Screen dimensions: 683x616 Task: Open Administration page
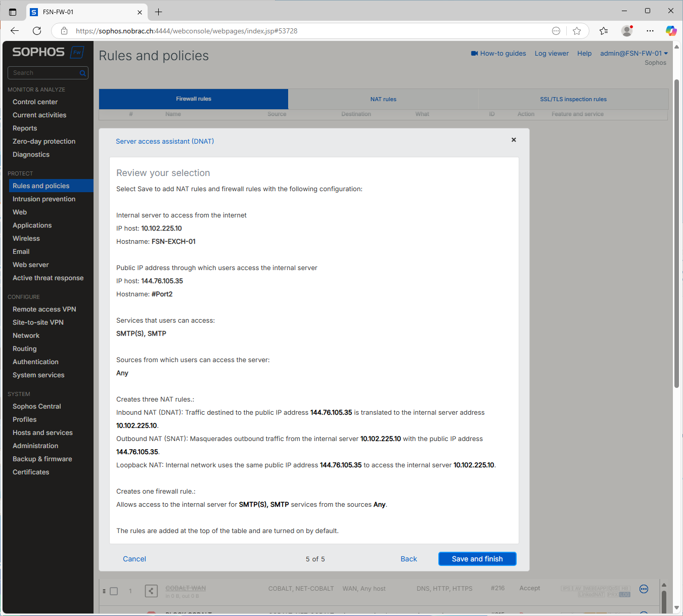coord(35,446)
